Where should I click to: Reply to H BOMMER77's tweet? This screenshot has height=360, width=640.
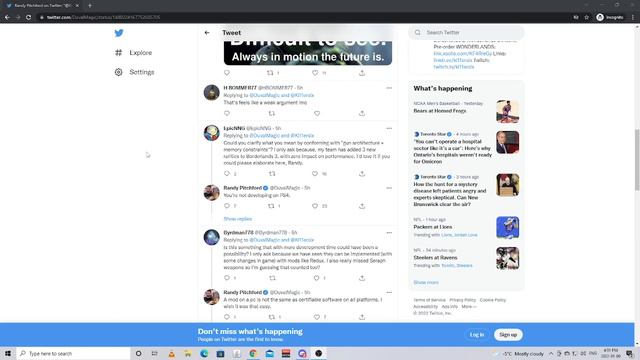(227, 113)
